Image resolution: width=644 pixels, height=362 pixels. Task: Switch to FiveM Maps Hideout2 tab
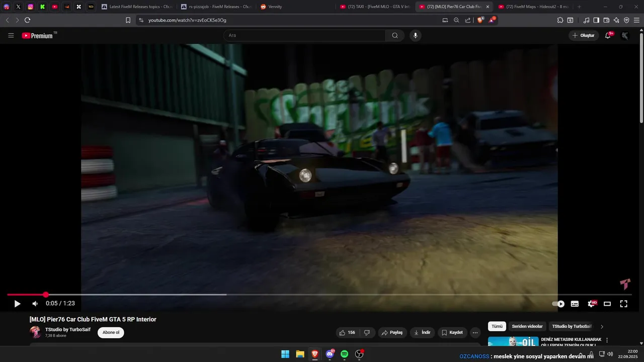[x=534, y=7]
